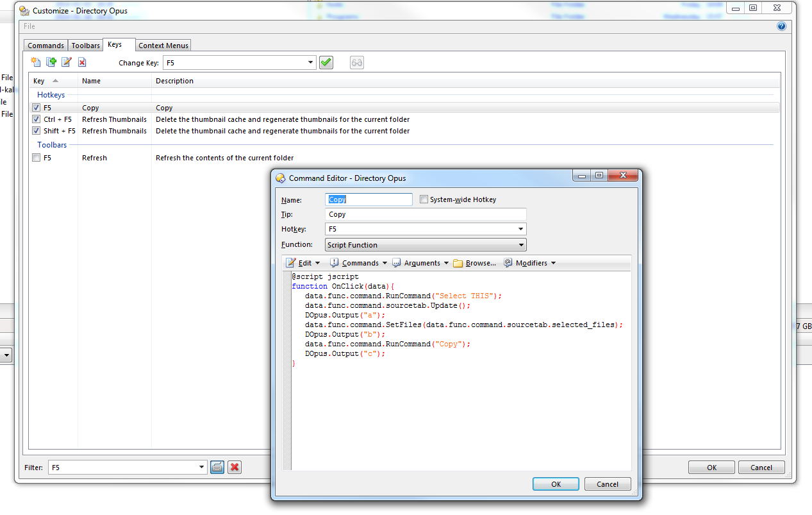Open the Filter dropdown list
Screen dimensions: 812x515
tap(202, 468)
